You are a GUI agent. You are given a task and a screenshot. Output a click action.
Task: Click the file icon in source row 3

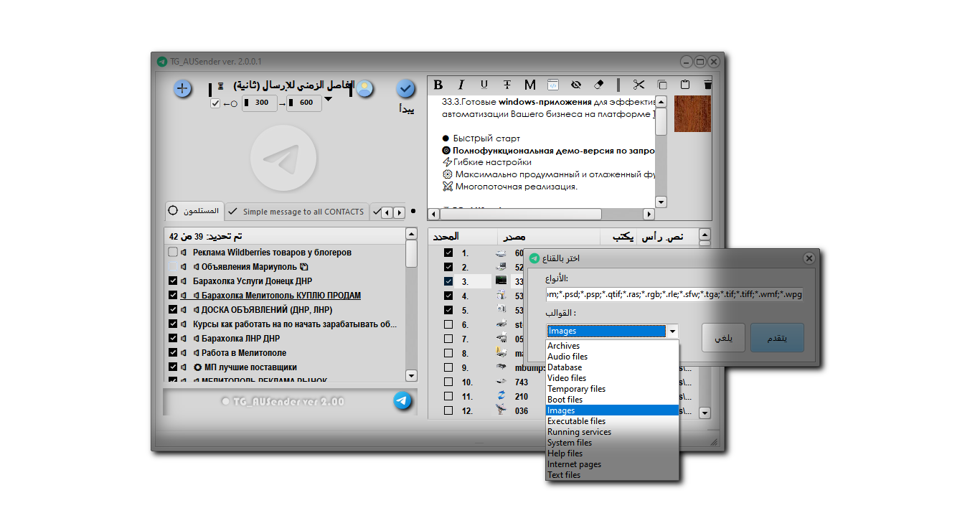pos(501,281)
